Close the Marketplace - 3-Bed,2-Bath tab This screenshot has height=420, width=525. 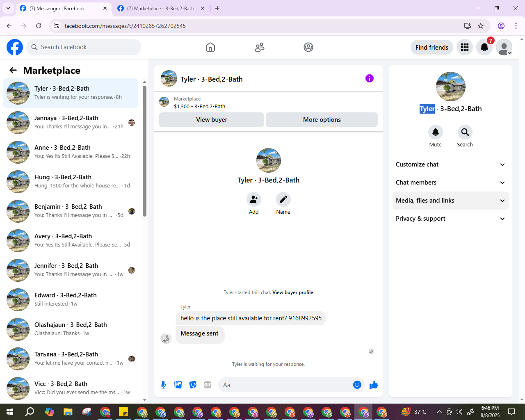click(203, 8)
